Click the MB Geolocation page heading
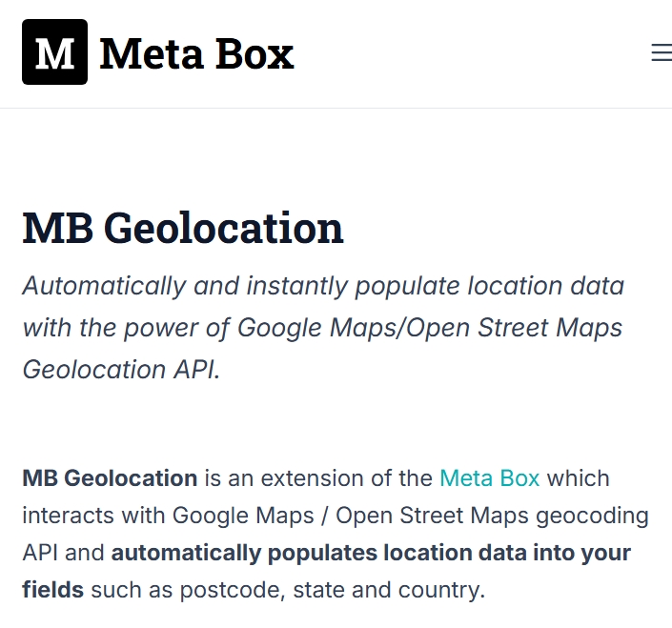This screenshot has height=628, width=672. pos(183,228)
